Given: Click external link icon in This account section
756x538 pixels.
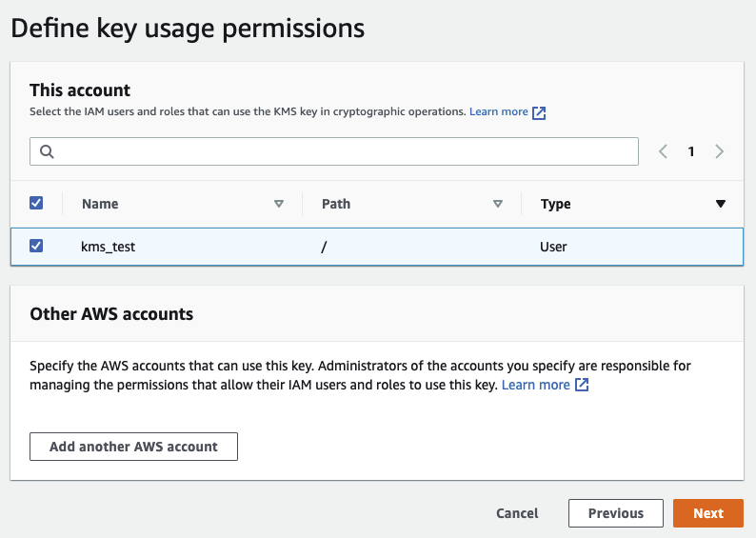Looking at the screenshot, I should click(539, 112).
